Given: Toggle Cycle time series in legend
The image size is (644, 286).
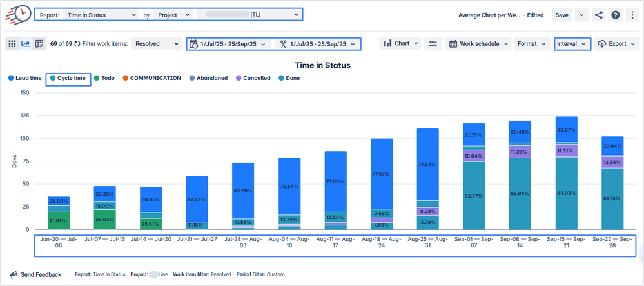Looking at the screenshot, I should (x=68, y=78).
